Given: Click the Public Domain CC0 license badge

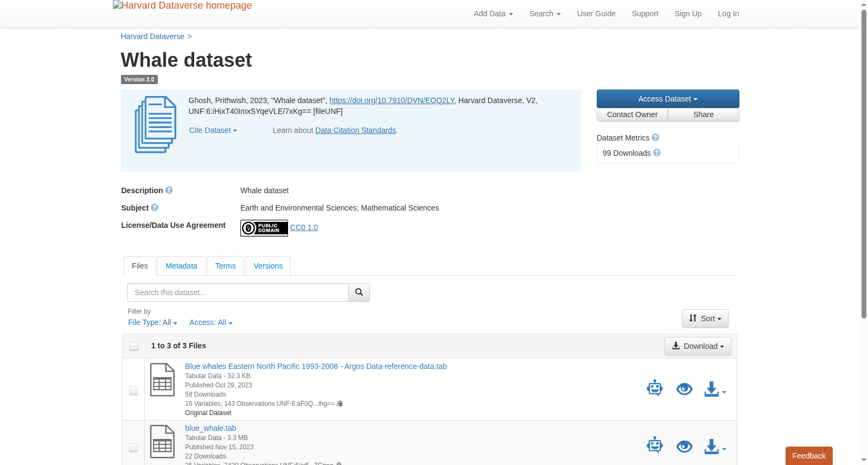Looking at the screenshot, I should pyautogui.click(x=264, y=228).
